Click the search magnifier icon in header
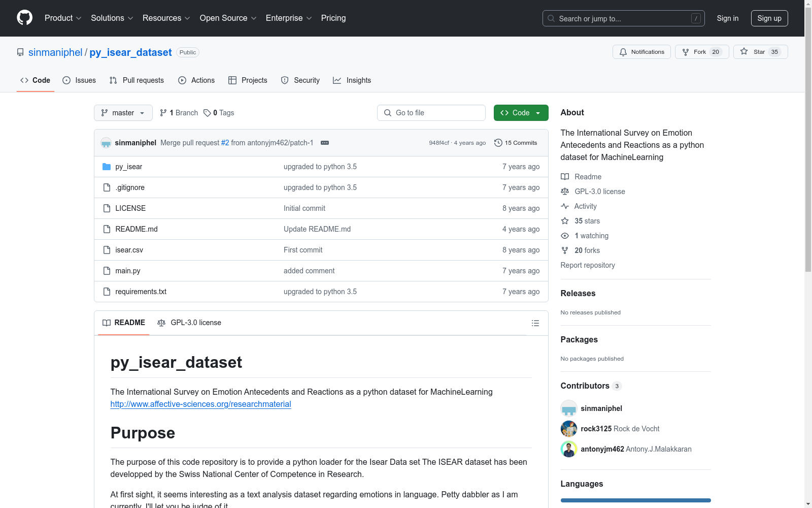Viewport: 812px width, 508px height. click(551, 18)
